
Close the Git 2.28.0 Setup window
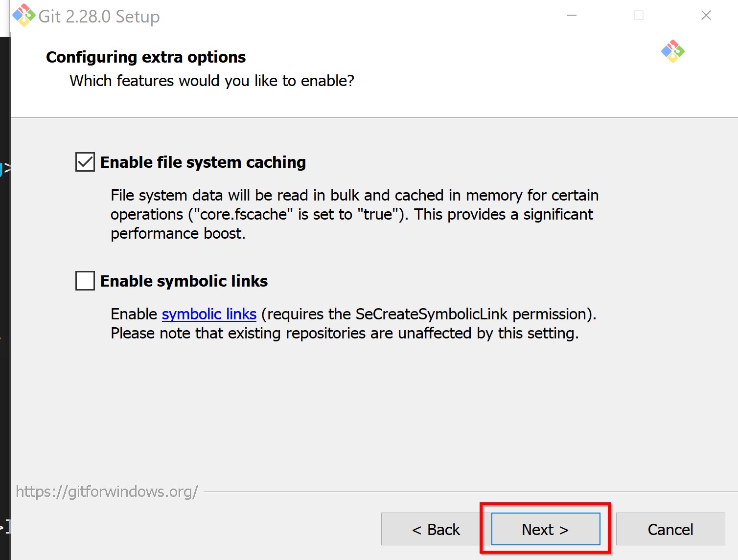(x=706, y=15)
